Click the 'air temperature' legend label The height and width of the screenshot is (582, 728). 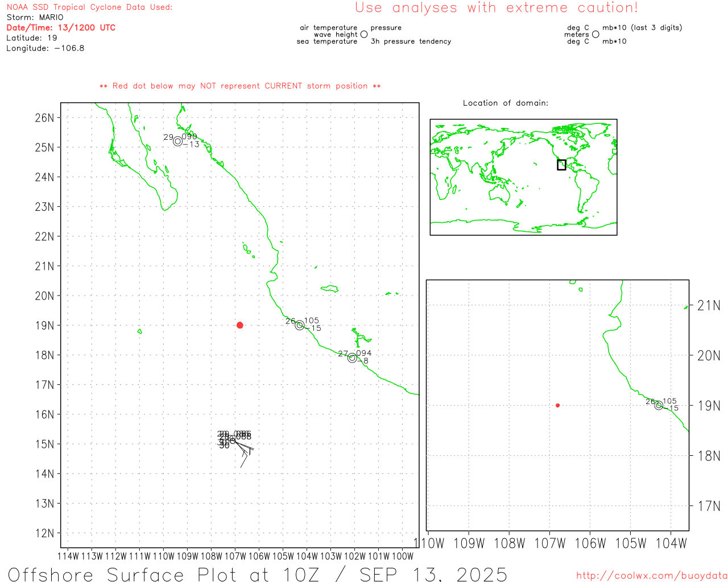329,28
